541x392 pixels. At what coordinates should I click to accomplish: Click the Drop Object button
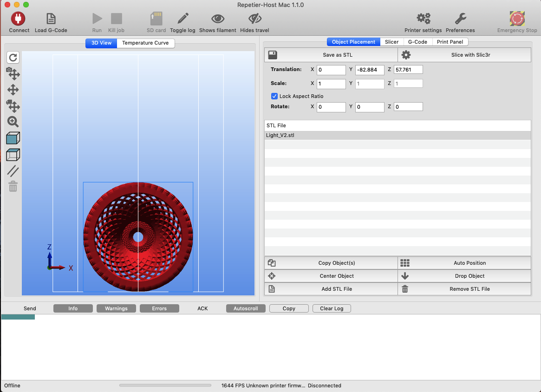(x=464, y=276)
